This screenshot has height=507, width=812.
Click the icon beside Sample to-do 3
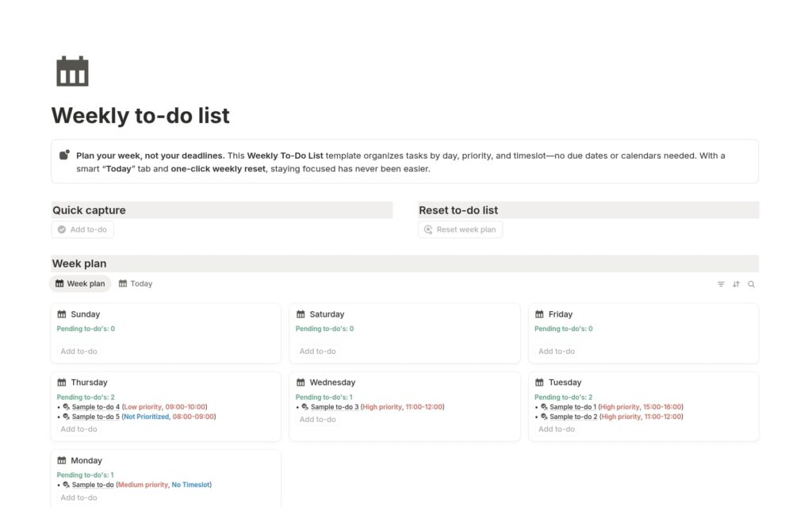click(x=305, y=407)
